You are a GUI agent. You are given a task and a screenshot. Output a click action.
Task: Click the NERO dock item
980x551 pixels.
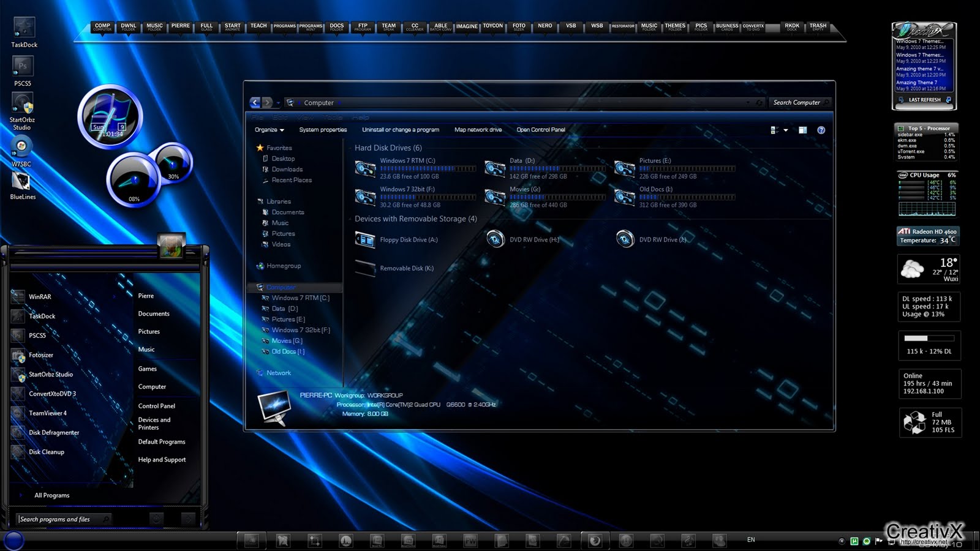(545, 27)
